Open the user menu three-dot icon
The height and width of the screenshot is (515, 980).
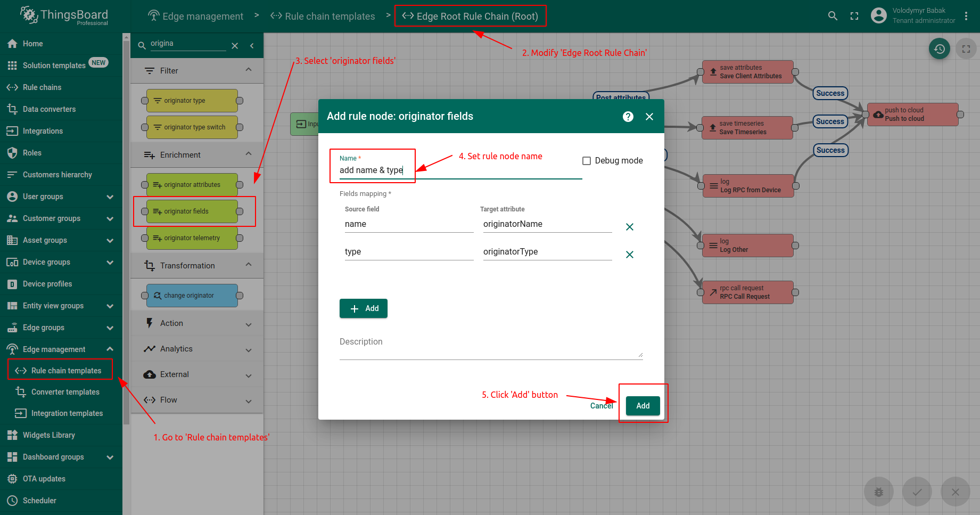(966, 16)
